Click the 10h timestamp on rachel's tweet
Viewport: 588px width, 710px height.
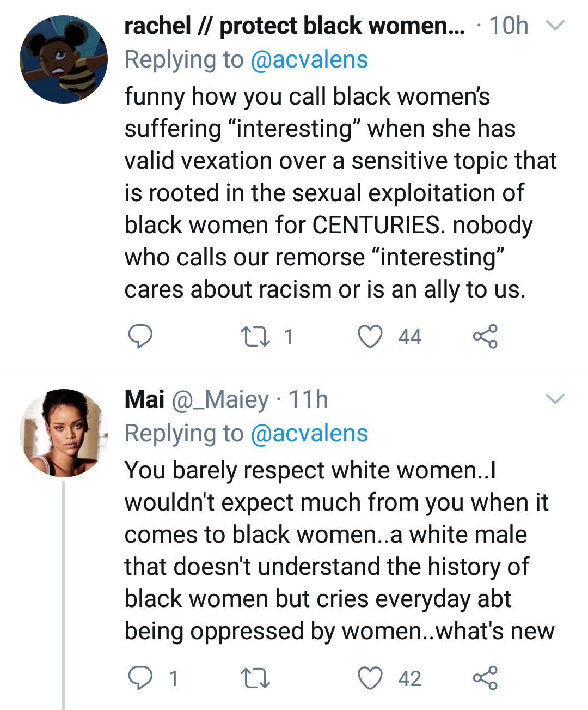[509, 26]
